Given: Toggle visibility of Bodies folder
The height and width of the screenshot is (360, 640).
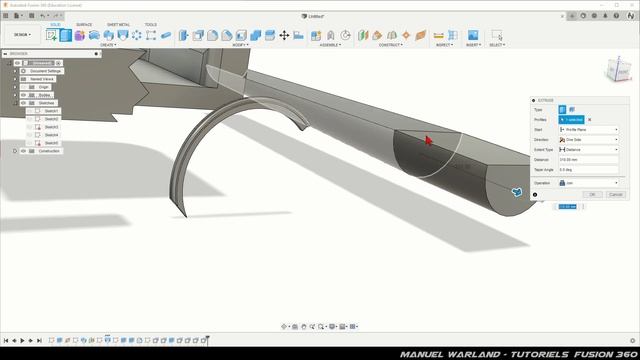Looking at the screenshot, I should (24, 95).
